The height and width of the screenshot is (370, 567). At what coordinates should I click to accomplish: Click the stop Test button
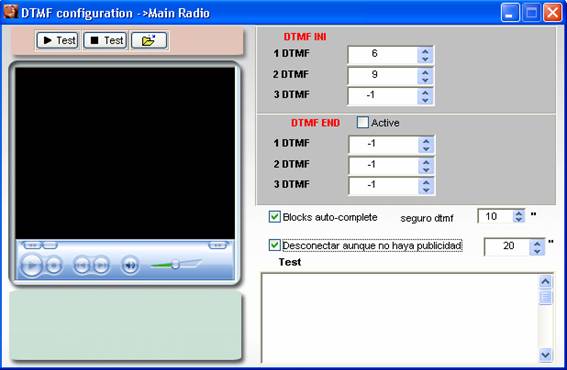coord(105,40)
